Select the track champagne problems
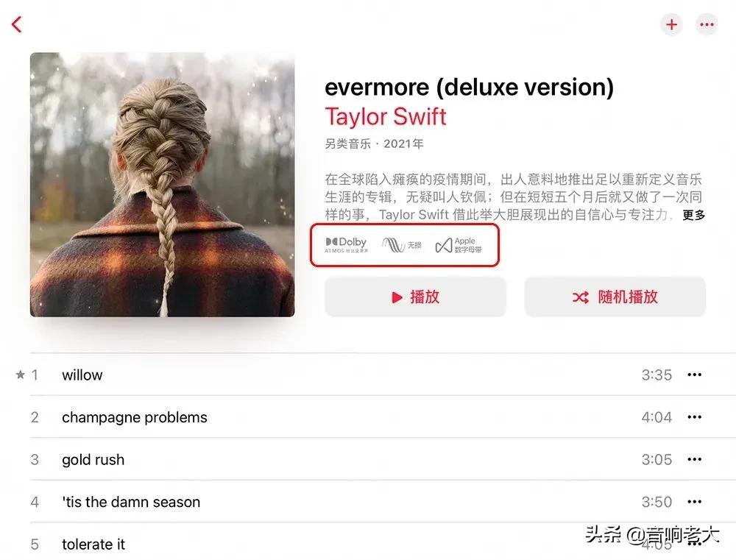The height and width of the screenshot is (560, 736). pyautogui.click(x=134, y=417)
